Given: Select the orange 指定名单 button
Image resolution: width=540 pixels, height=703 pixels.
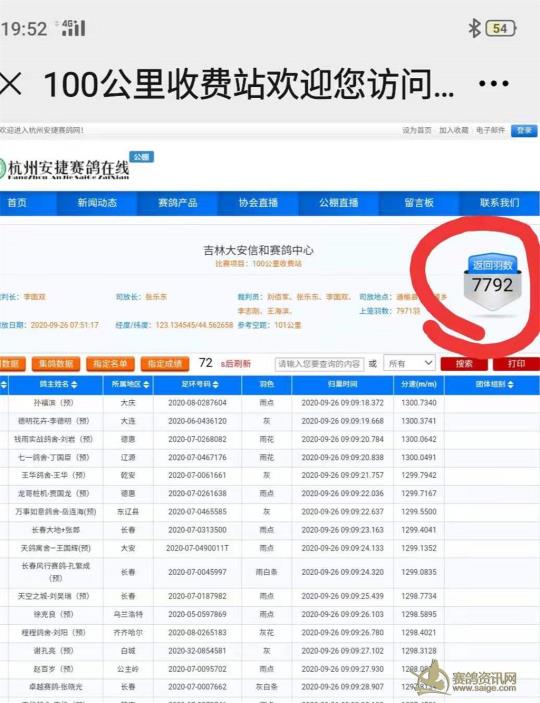Looking at the screenshot, I should click(110, 364).
